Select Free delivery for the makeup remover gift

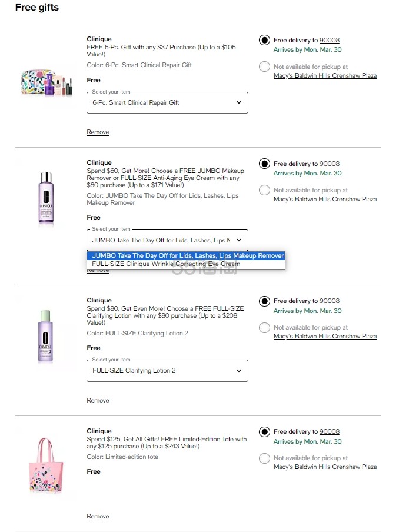[x=264, y=164]
